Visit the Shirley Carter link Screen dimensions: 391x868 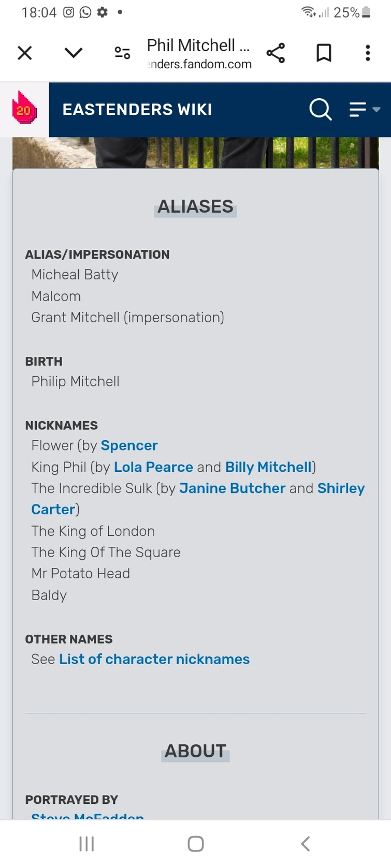click(x=341, y=488)
